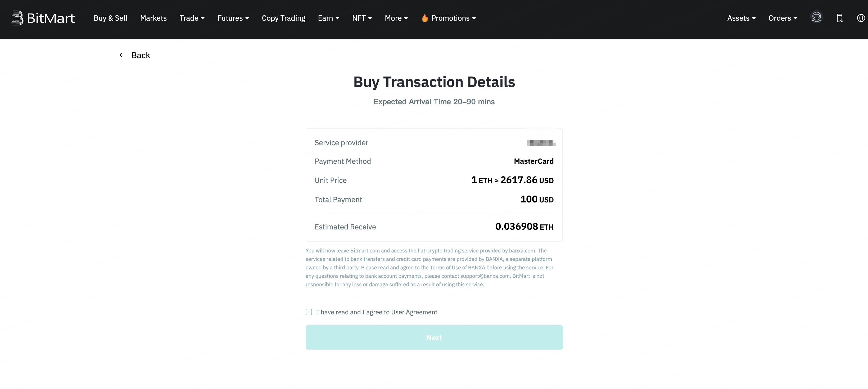Open the Markets menu item
868x389 pixels.
coord(153,18)
